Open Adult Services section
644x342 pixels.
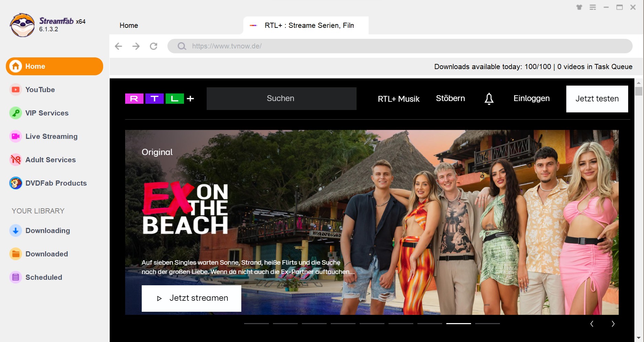(x=54, y=160)
